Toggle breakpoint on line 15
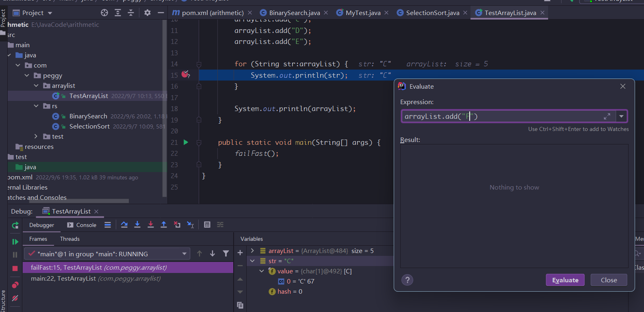Viewport: 644px width, 312px height. (185, 74)
